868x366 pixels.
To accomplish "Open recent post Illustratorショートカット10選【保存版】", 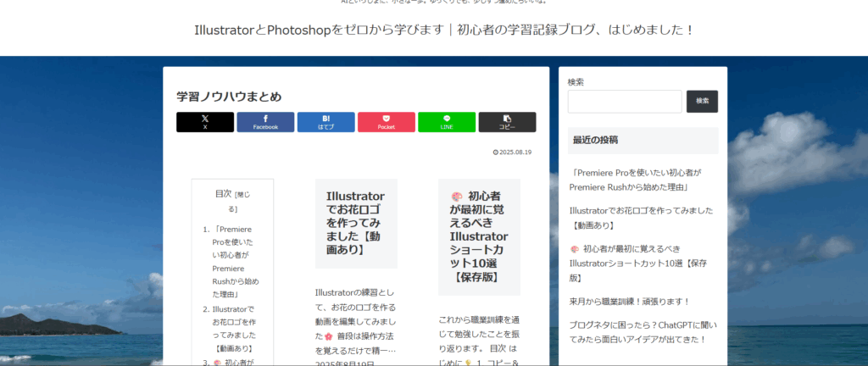I will pyautogui.click(x=638, y=263).
